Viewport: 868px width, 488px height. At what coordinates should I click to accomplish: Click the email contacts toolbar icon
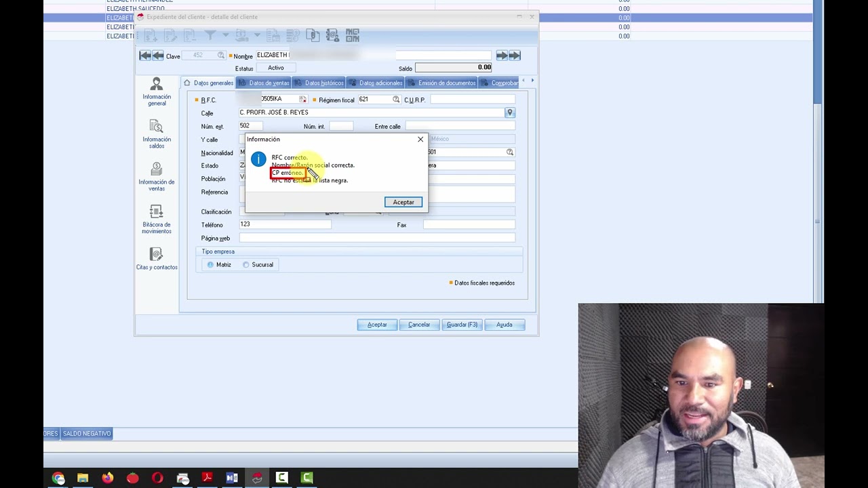coord(333,35)
